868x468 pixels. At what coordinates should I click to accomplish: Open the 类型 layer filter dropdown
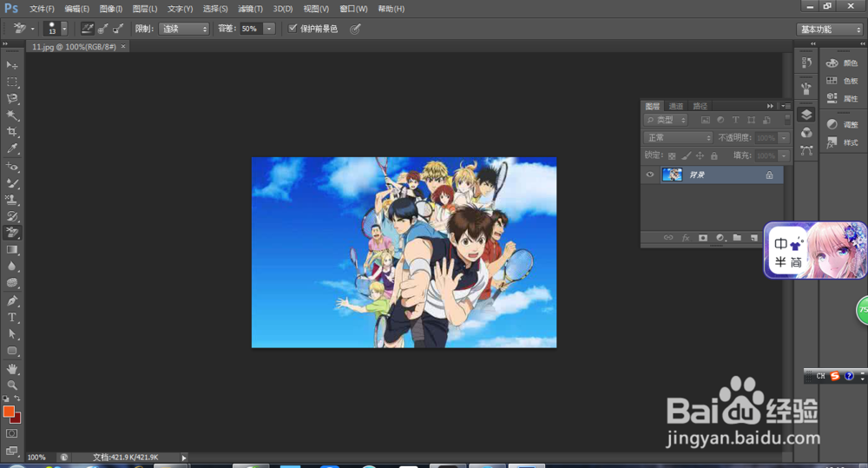pos(666,120)
